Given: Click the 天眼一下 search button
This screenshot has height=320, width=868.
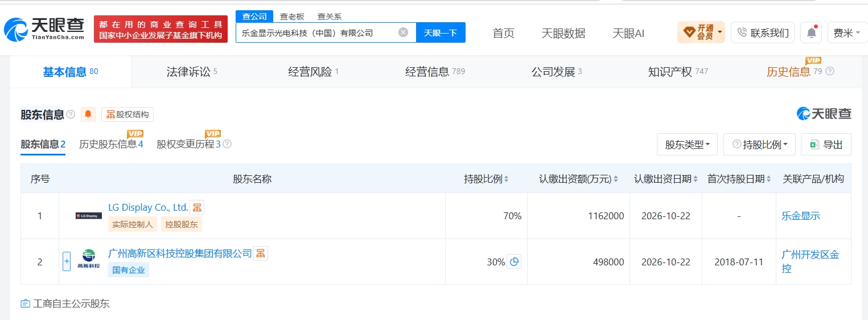Looking at the screenshot, I should point(441,32).
